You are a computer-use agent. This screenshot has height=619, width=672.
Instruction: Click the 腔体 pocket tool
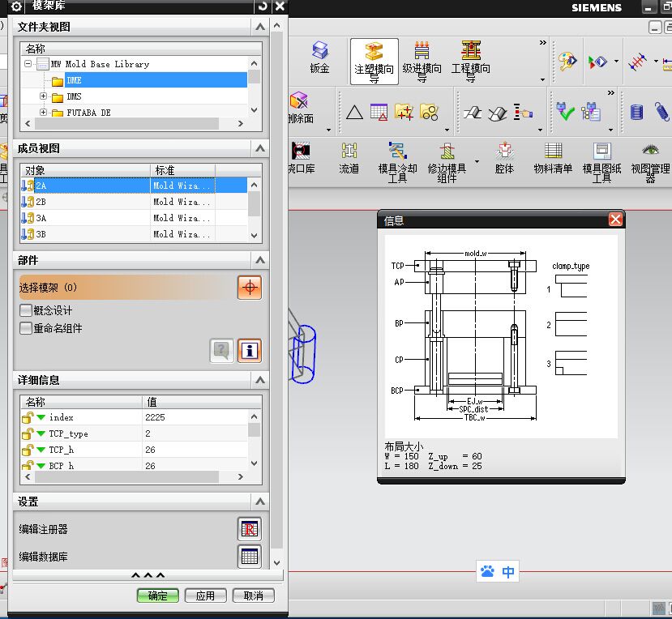point(504,158)
